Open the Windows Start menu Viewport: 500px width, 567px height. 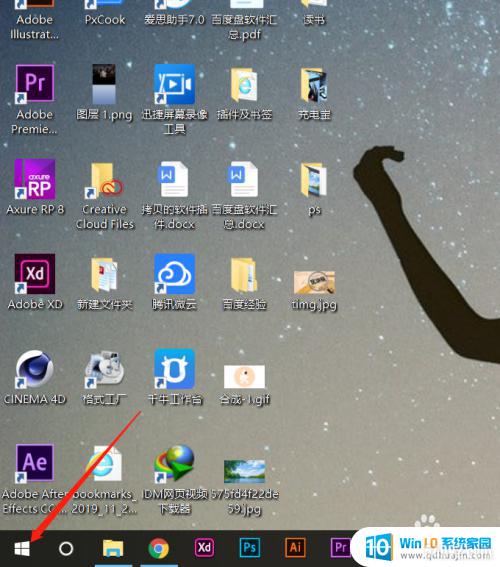click(x=22, y=549)
